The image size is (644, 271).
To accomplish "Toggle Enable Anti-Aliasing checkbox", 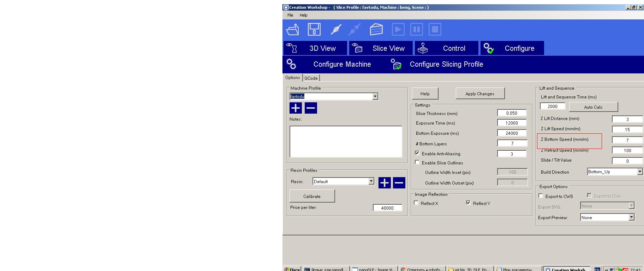I will pos(417,153).
